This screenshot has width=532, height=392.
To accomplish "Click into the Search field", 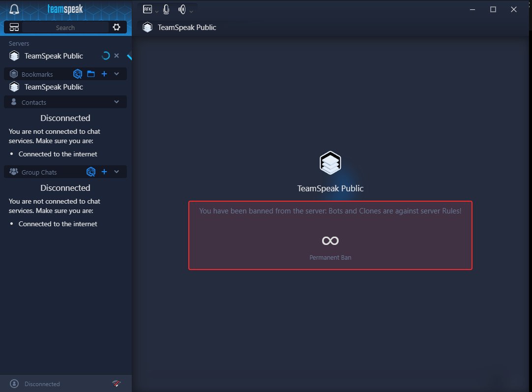I will [x=65, y=28].
